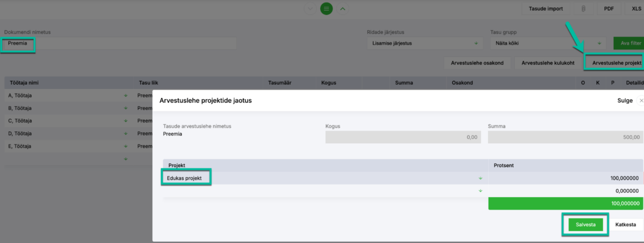
Task: Click the 0,000000 percent cell
Action: click(x=565, y=191)
